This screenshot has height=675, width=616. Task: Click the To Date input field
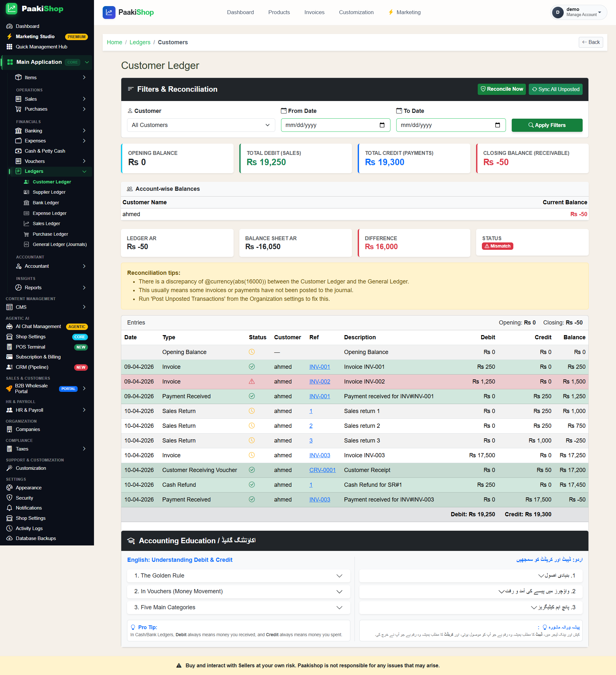[451, 125]
